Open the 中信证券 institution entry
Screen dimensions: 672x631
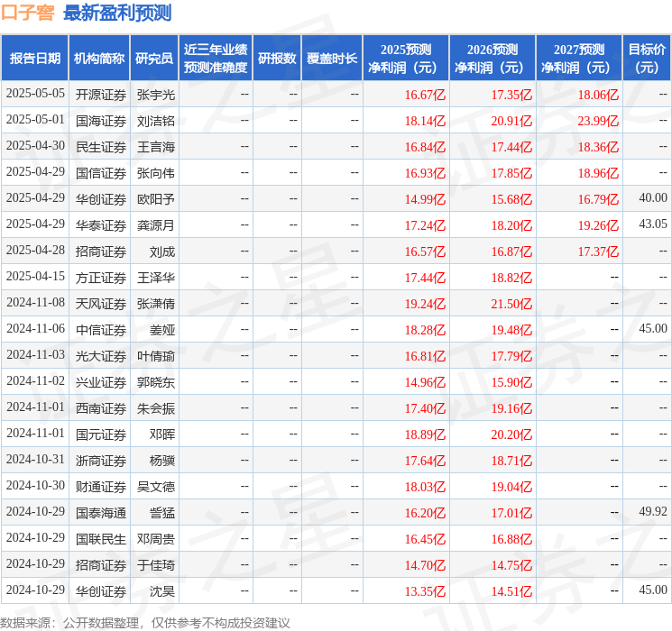[x=101, y=330]
